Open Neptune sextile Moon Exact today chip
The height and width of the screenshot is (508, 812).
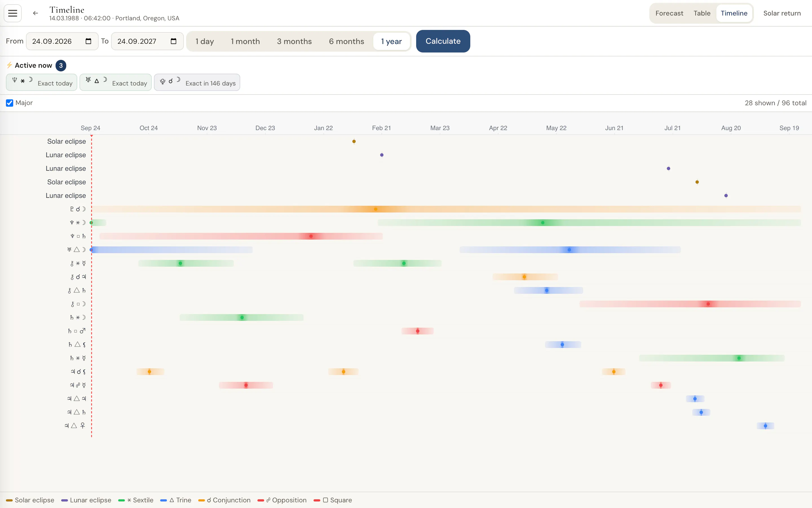pyautogui.click(x=42, y=82)
